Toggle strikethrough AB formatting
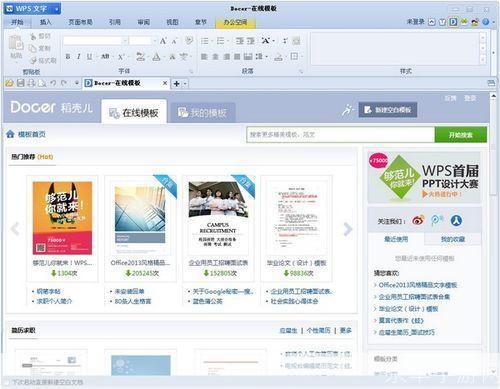 coord(105,57)
